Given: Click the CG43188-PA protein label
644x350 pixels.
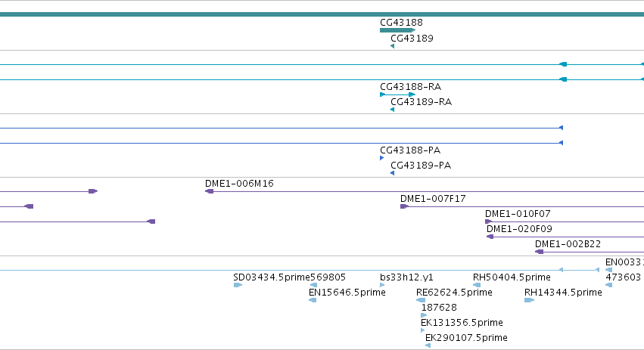Looking at the screenshot, I should coord(410,150).
